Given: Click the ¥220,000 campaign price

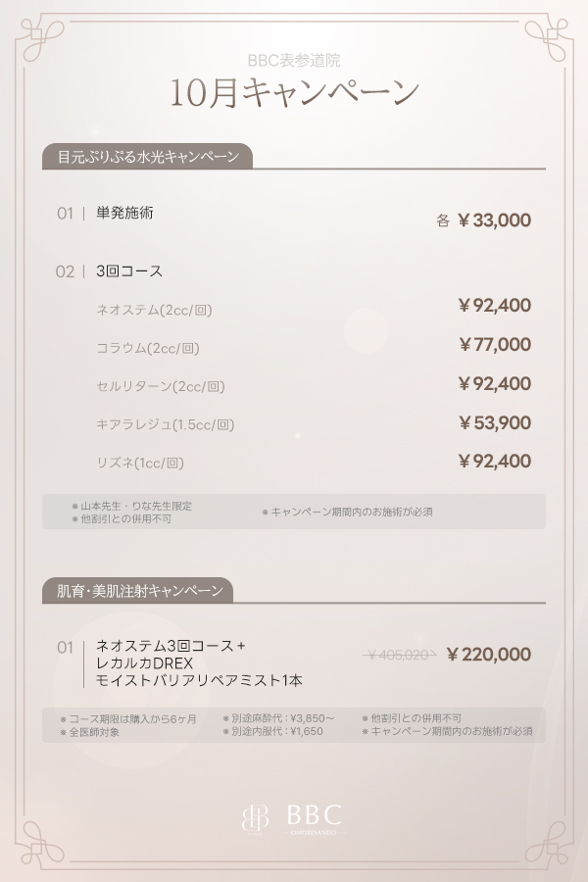Looking at the screenshot, I should click(488, 655).
